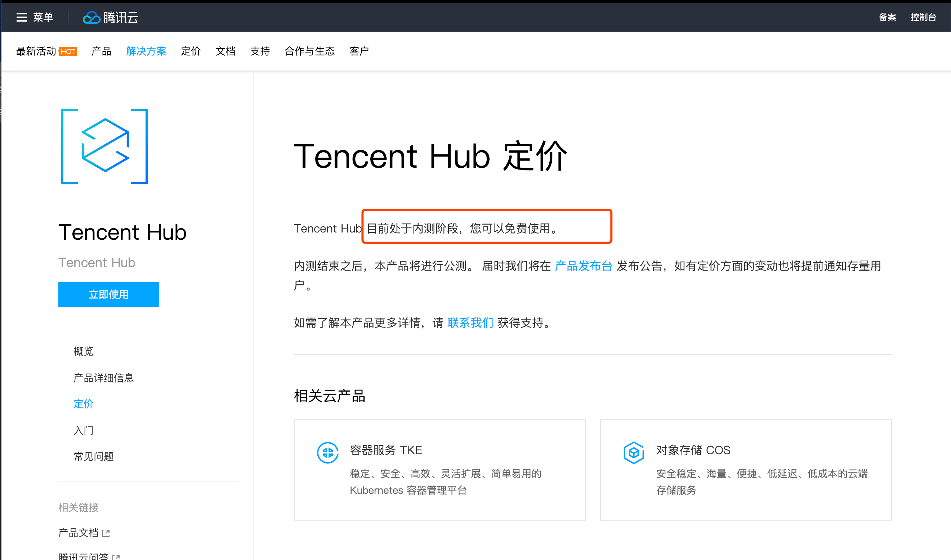Click the 备案 link
Image resolution: width=951 pixels, height=560 pixels.
887,17
